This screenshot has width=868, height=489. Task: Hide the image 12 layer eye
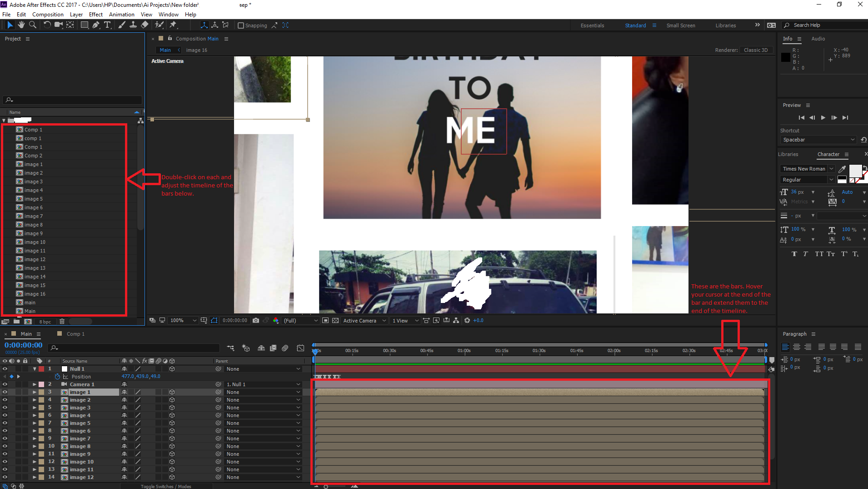(x=5, y=477)
